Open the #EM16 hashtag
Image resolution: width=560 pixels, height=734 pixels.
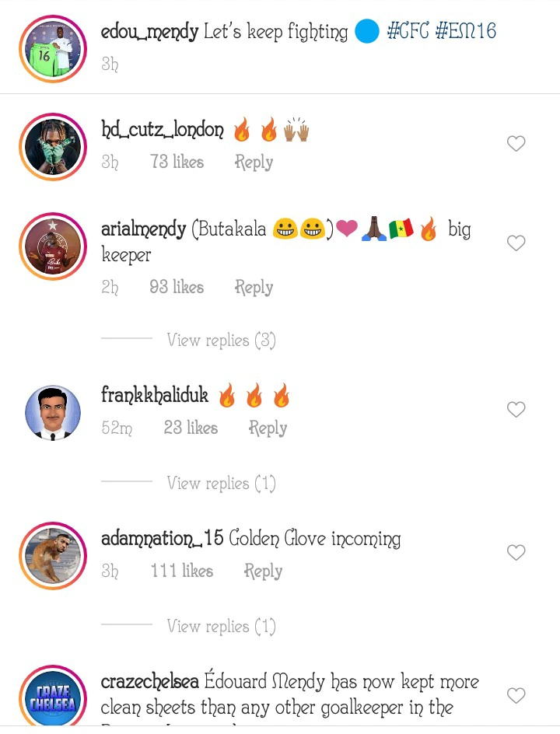(465, 32)
